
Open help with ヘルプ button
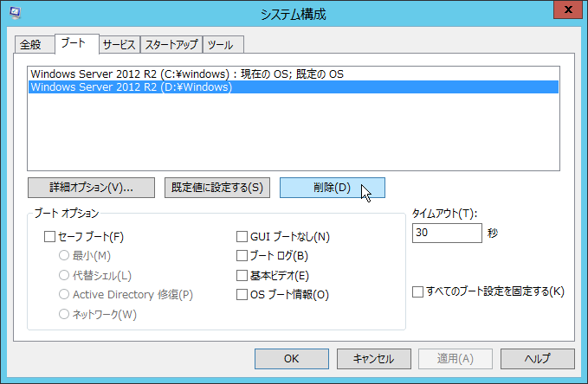pyautogui.click(x=538, y=359)
